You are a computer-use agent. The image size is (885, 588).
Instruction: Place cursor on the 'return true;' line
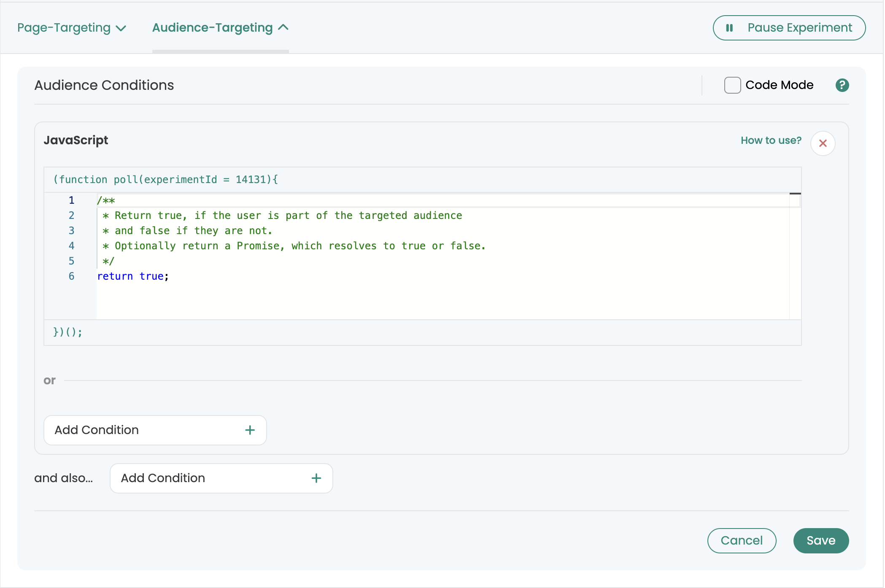pos(133,276)
